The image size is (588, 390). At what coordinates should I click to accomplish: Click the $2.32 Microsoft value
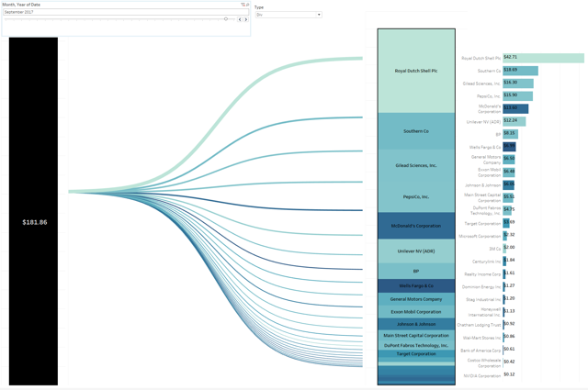point(509,235)
